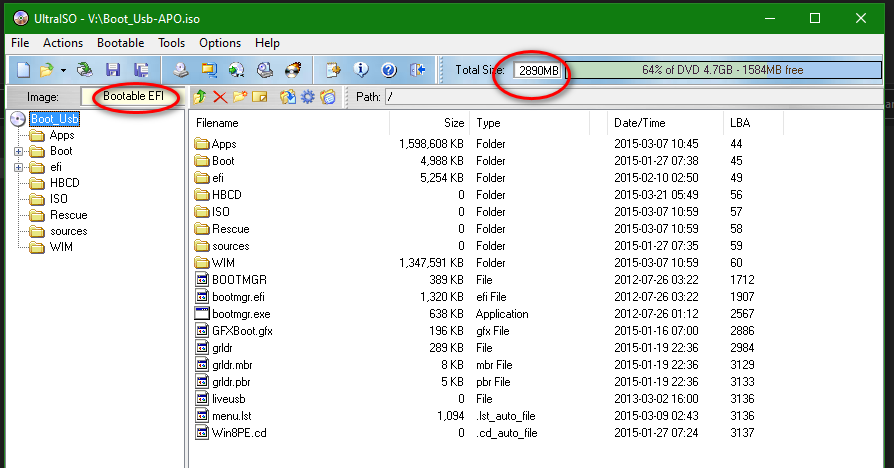
Task: Expand the efi folder in tree
Action: click(18, 168)
